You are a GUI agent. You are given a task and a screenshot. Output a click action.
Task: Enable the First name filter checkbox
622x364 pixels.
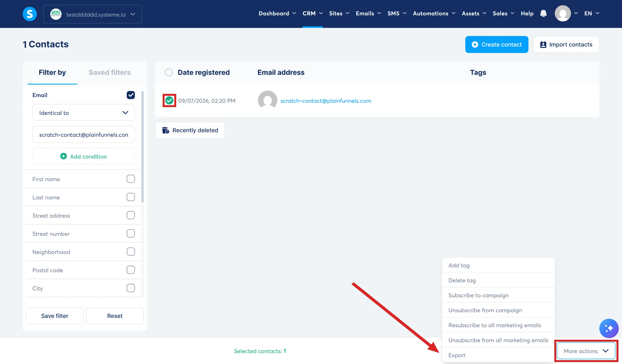[x=131, y=179]
